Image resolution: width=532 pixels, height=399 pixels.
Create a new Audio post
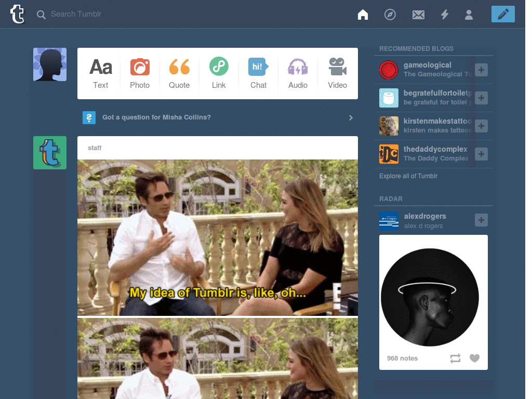(x=298, y=74)
